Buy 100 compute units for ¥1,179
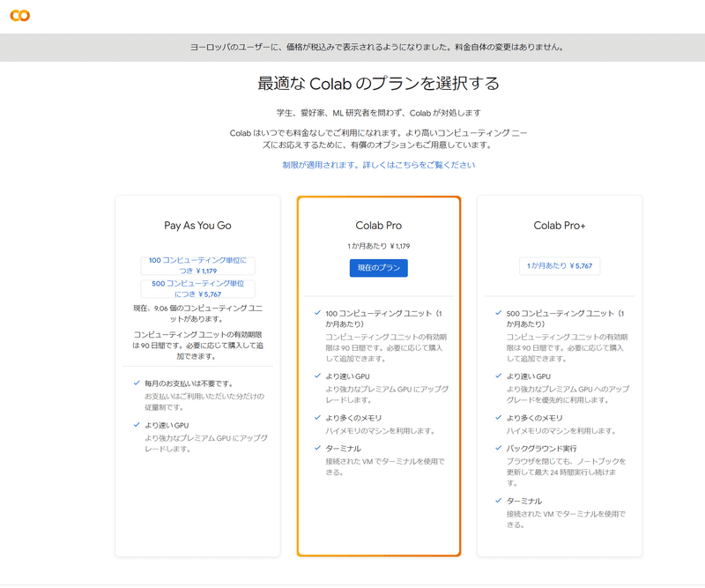This screenshot has height=588, width=705. coord(197,265)
